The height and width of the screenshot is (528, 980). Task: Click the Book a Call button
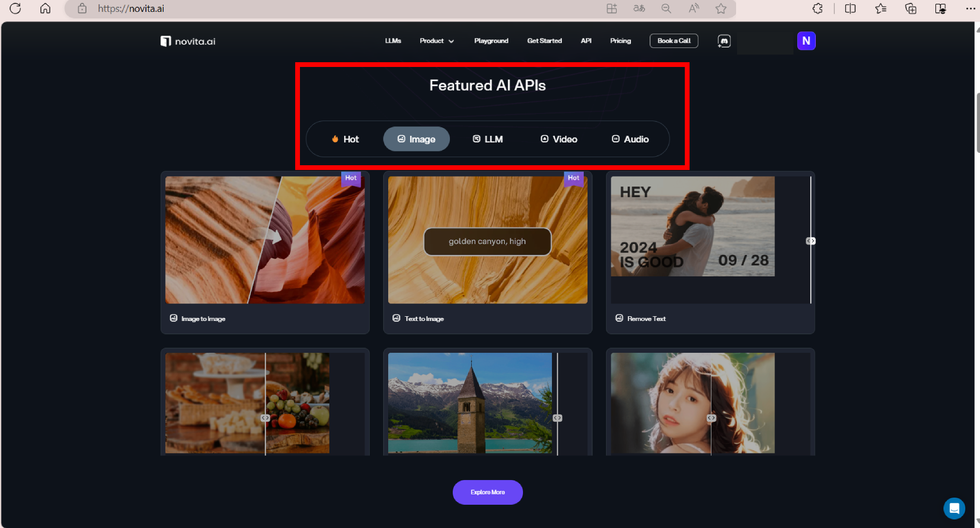pos(673,41)
